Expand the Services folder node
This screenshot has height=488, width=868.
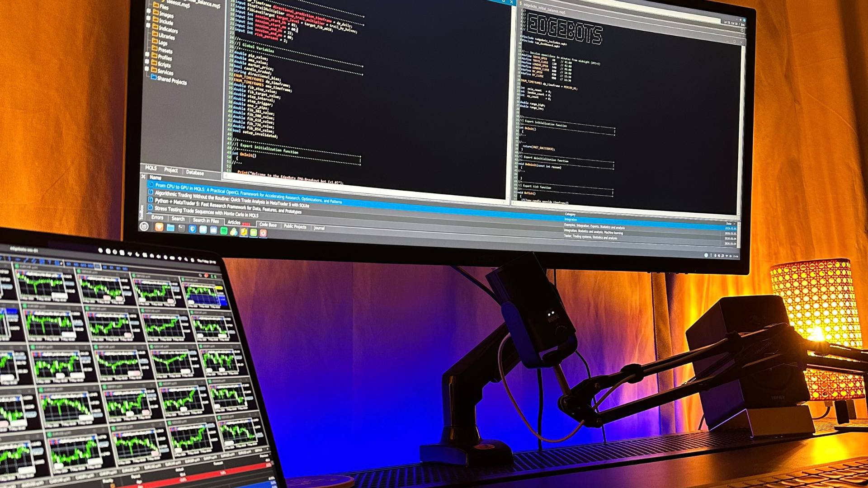pos(146,69)
